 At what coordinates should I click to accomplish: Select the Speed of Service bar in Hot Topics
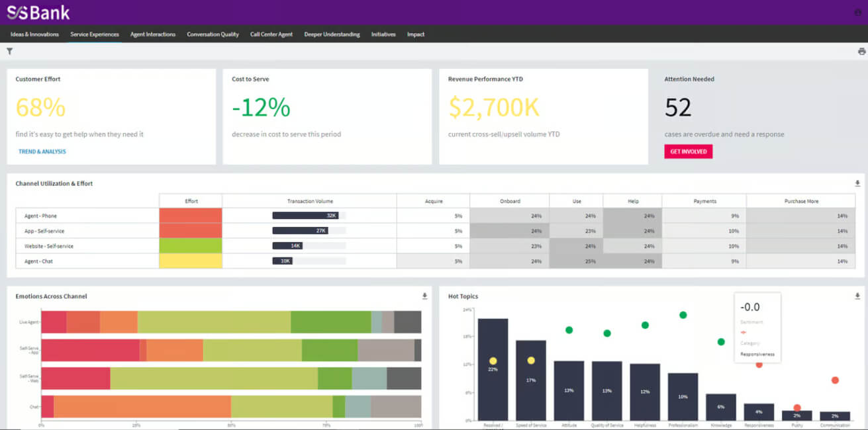(x=531, y=380)
